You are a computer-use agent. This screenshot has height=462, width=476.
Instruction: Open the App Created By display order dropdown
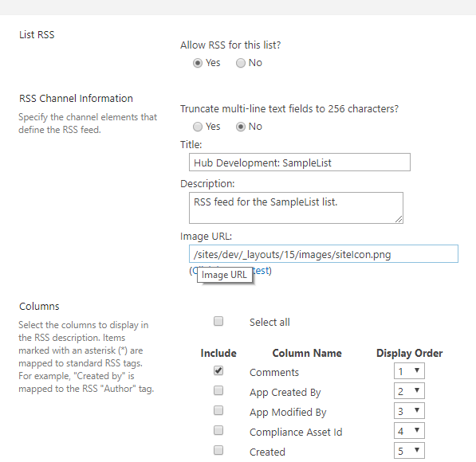(409, 391)
